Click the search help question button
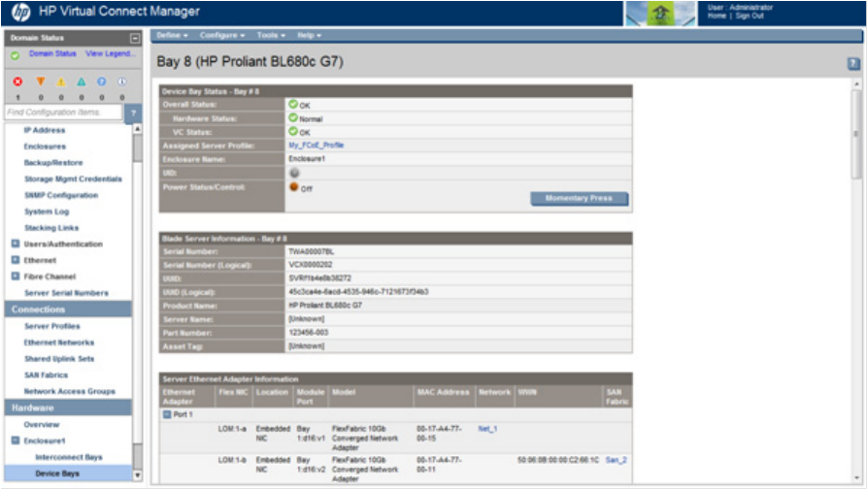This screenshot has width=868, height=490. (133, 113)
